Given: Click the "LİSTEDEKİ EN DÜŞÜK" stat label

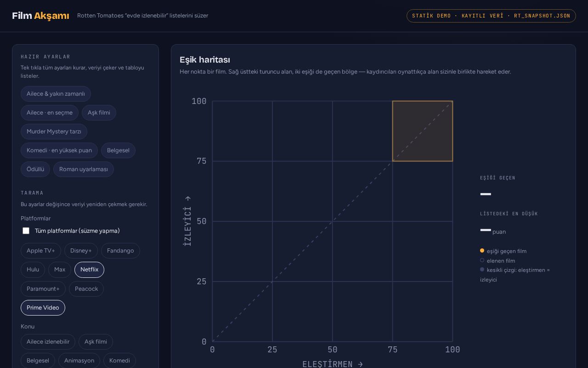Looking at the screenshot, I should (509, 213).
